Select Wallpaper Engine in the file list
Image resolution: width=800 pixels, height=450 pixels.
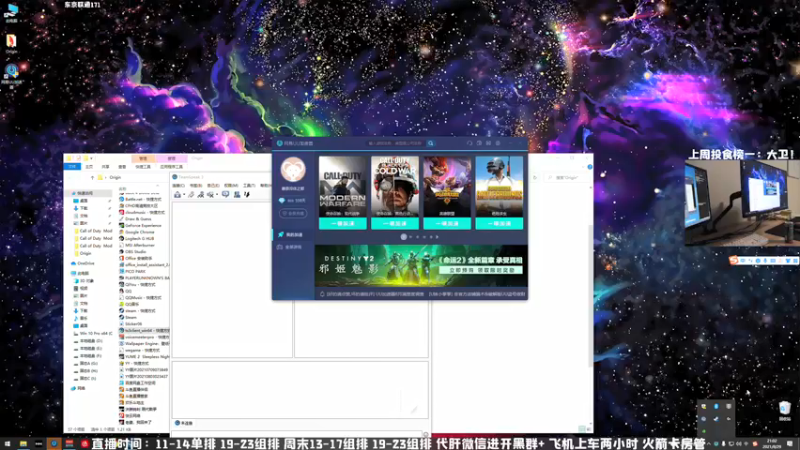[x=144, y=344]
